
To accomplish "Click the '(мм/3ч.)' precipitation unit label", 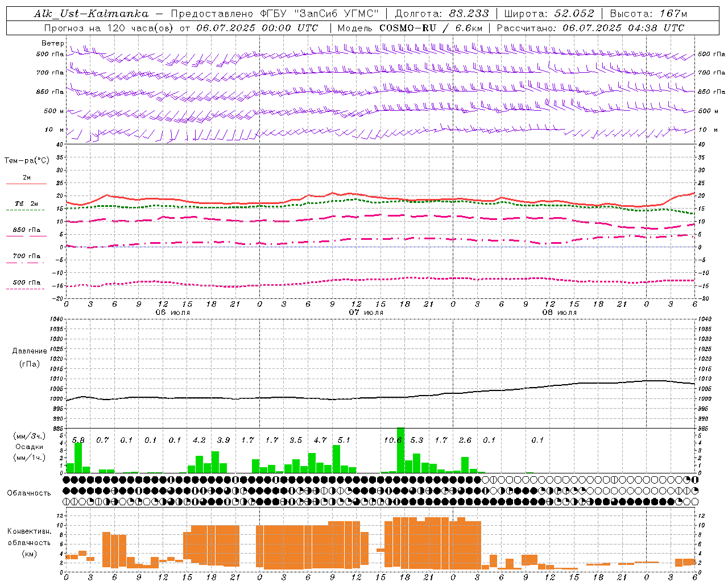I will click(x=30, y=436).
